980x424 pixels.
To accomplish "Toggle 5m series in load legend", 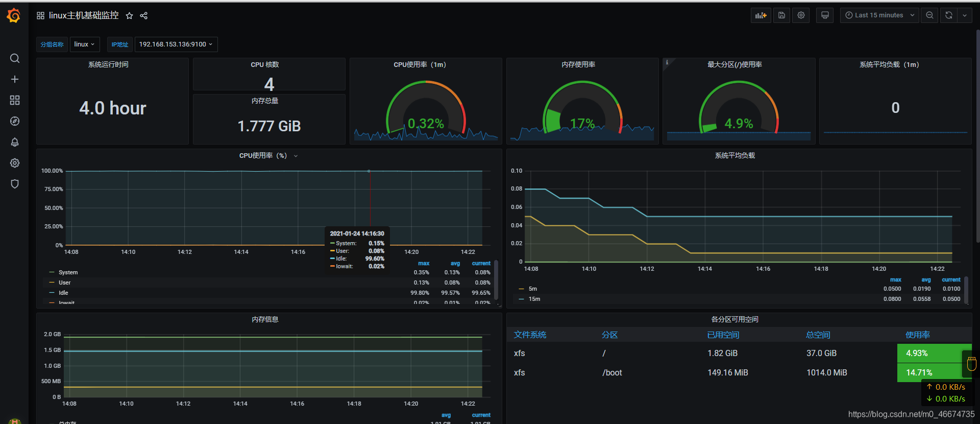I will click(533, 289).
